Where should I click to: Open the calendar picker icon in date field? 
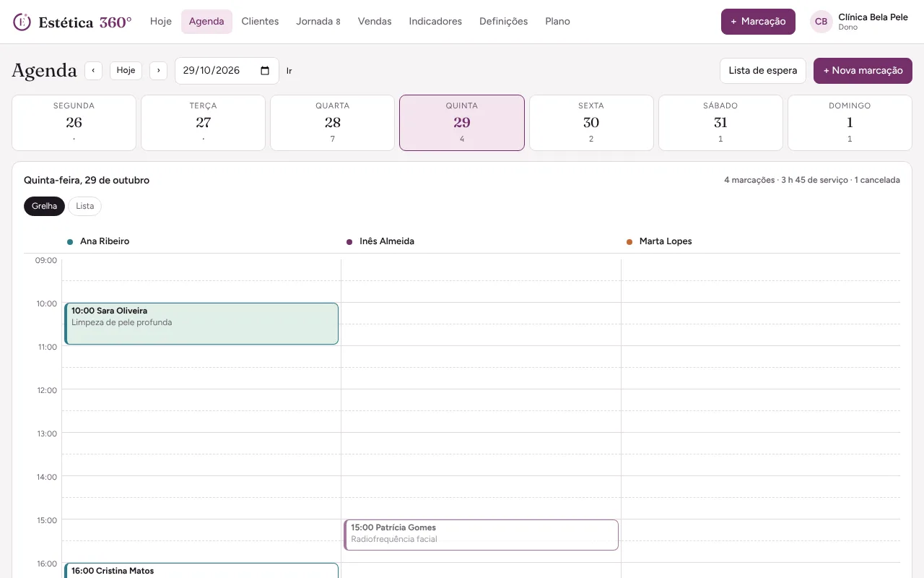pyautogui.click(x=265, y=71)
